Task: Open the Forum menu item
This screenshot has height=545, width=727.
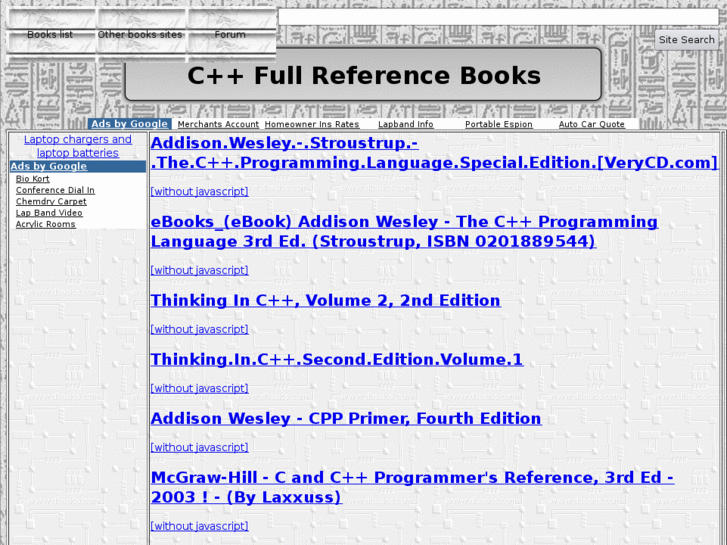Action: (x=230, y=35)
